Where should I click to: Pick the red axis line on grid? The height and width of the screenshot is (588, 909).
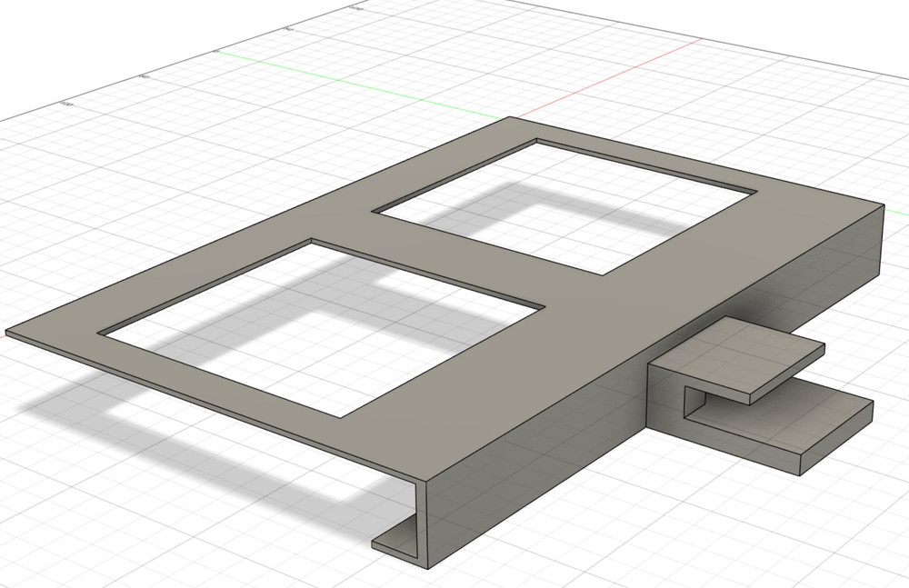point(609,78)
